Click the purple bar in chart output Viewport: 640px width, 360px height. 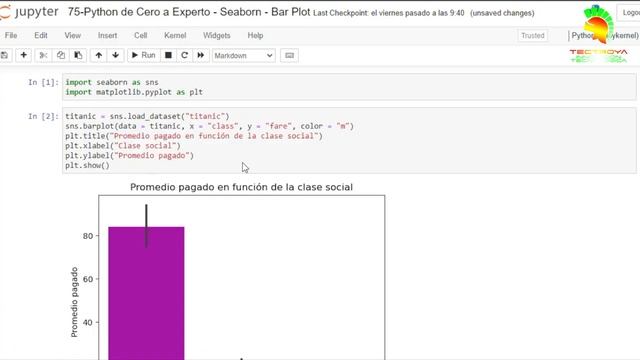(x=146, y=293)
